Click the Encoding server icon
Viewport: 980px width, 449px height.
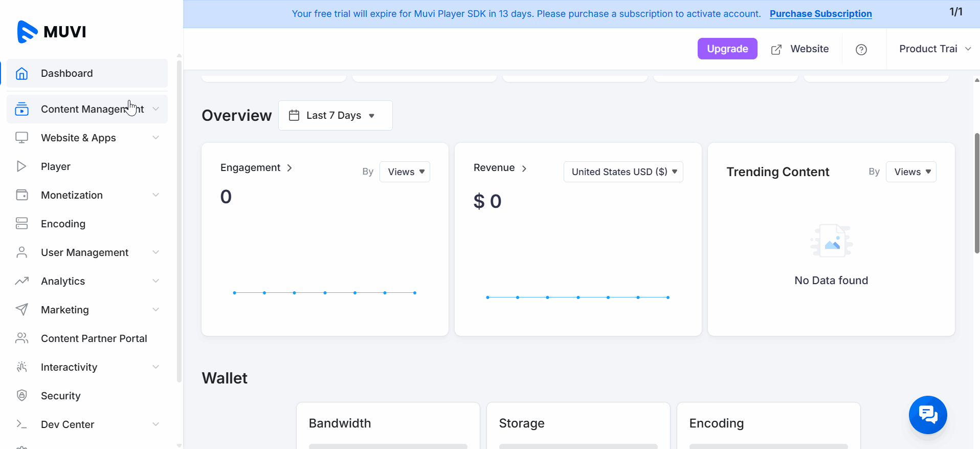pos(21,224)
